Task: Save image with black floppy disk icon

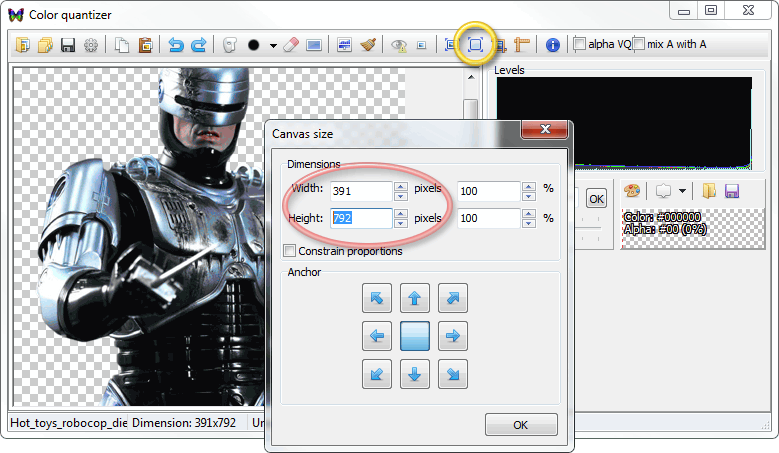Action: pyautogui.click(x=68, y=45)
